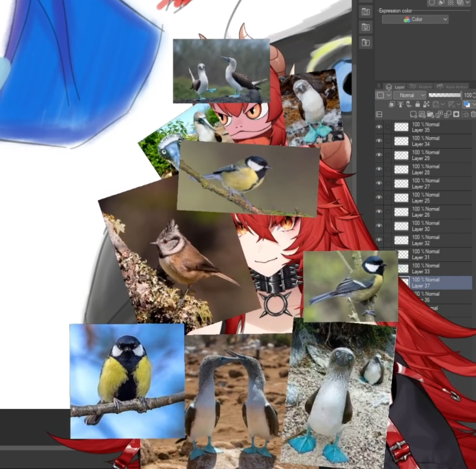Hide Layer 29 with its eye icon
This screenshot has height=469, width=476.
379,155
